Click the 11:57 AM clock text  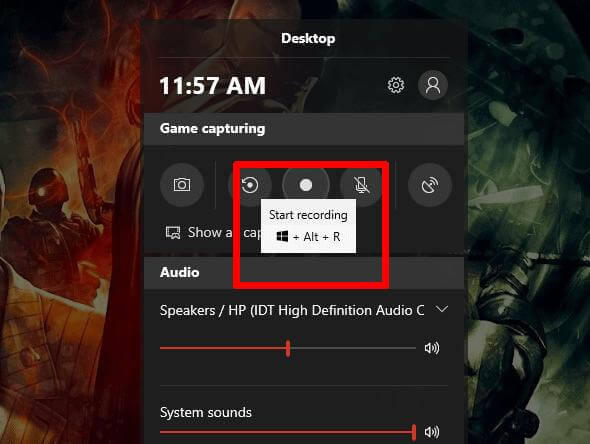(x=213, y=86)
